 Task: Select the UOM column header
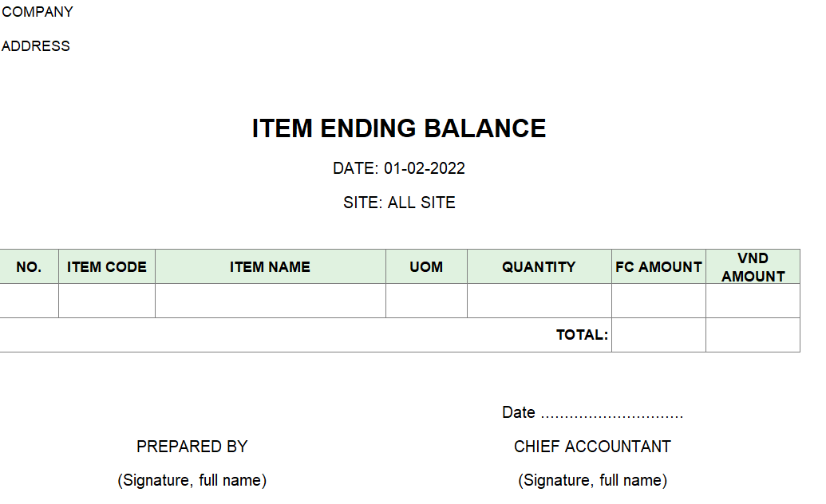426,266
